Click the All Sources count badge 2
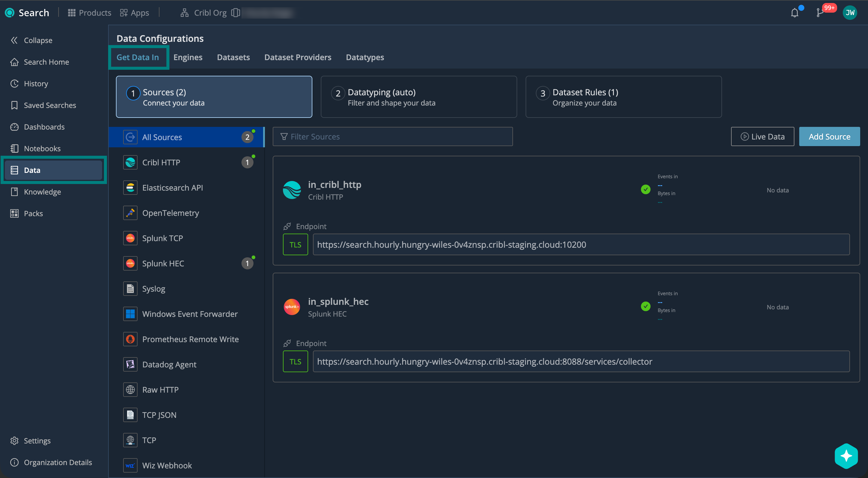This screenshot has height=478, width=868. pyautogui.click(x=247, y=137)
